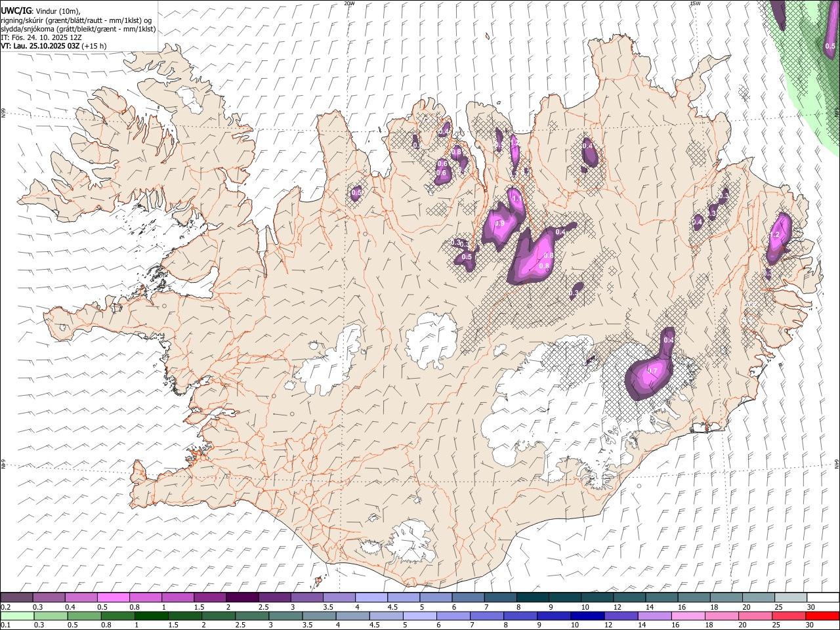
Task: Pick the pale grey swatch at 25 in the top legend row
Action: pyautogui.click(x=791, y=597)
